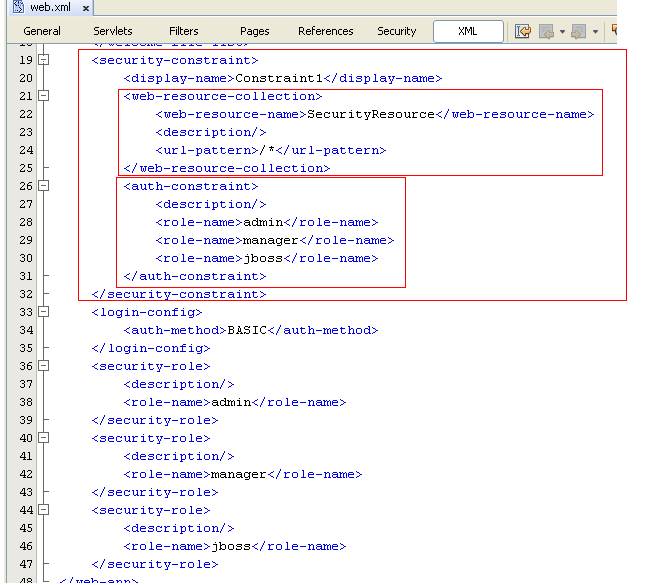Go to the References tab
This screenshot has height=585, width=653.
coord(326,31)
